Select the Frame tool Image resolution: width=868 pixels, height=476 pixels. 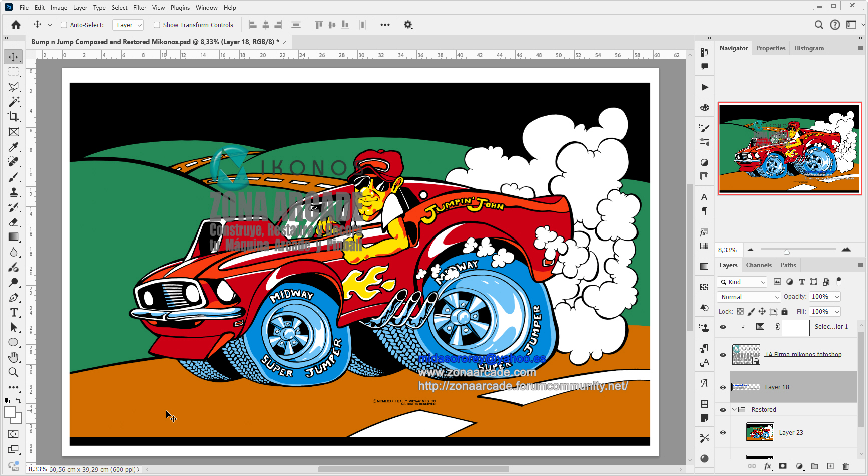[14, 132]
